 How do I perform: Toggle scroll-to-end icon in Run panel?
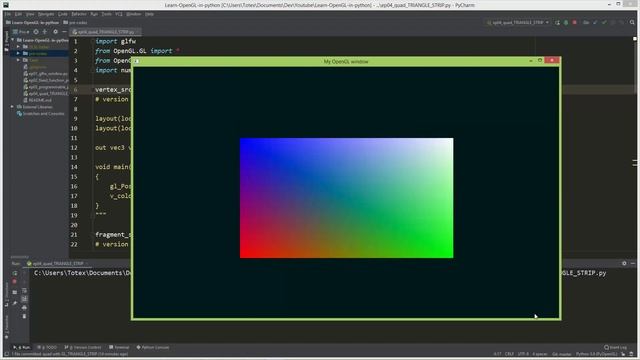click(x=24, y=299)
